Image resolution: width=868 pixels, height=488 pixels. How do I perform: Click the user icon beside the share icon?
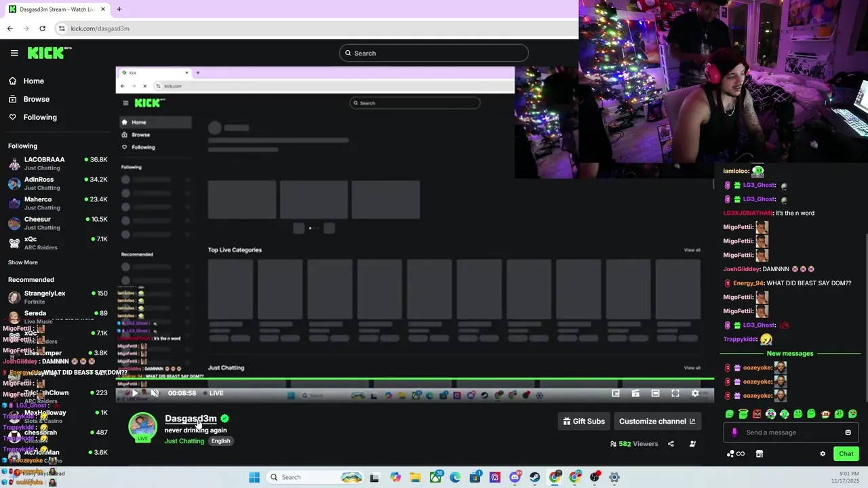pyautogui.click(x=692, y=444)
